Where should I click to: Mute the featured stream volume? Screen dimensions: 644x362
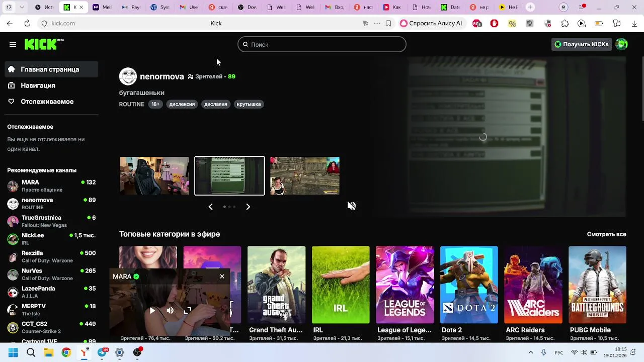tap(352, 206)
